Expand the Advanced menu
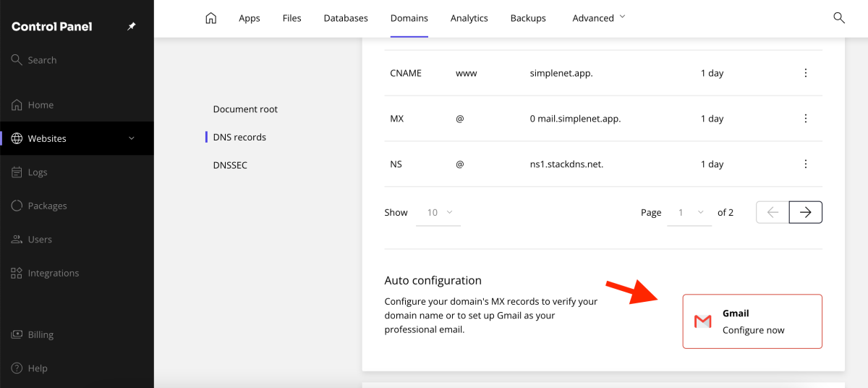Image resolution: width=868 pixels, height=388 pixels. pyautogui.click(x=598, y=18)
